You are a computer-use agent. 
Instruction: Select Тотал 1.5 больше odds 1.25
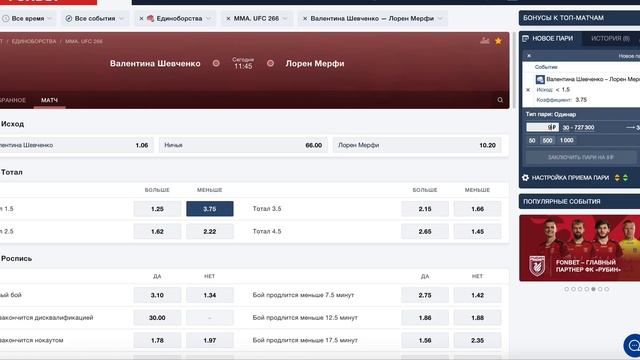tap(157, 209)
